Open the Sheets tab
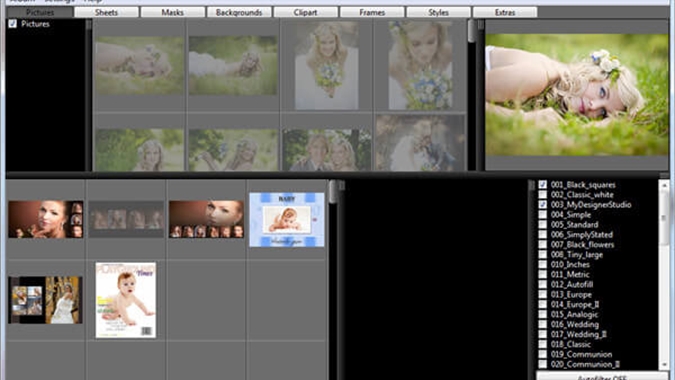 tap(106, 12)
